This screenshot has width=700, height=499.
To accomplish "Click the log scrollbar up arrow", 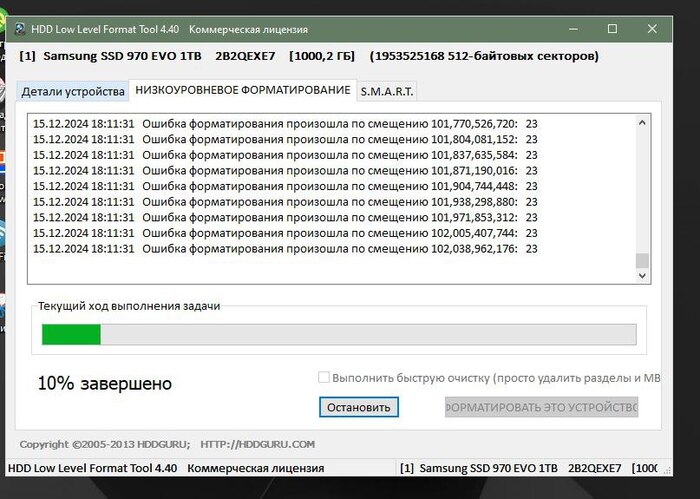I will pos(642,123).
